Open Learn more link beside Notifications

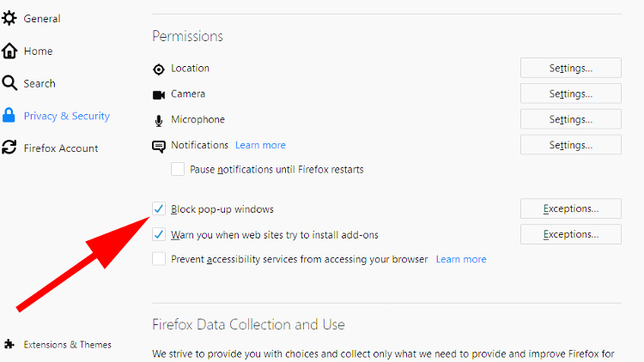260,145
